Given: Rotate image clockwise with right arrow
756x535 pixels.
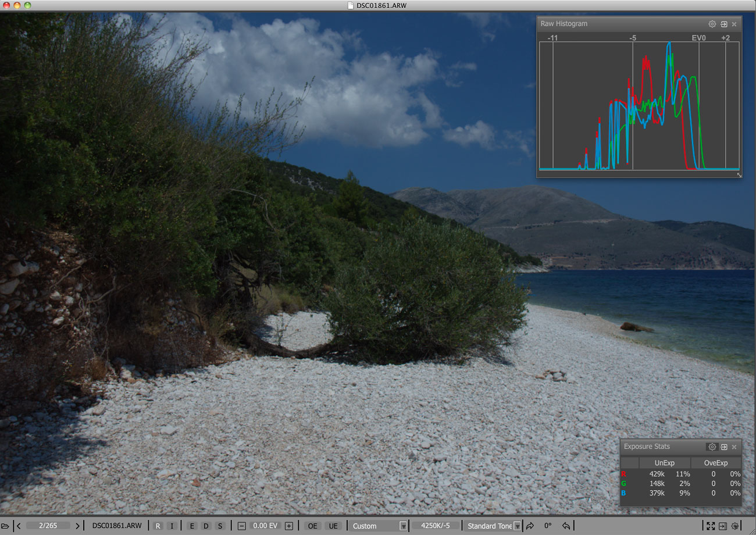Looking at the screenshot, I should [530, 526].
